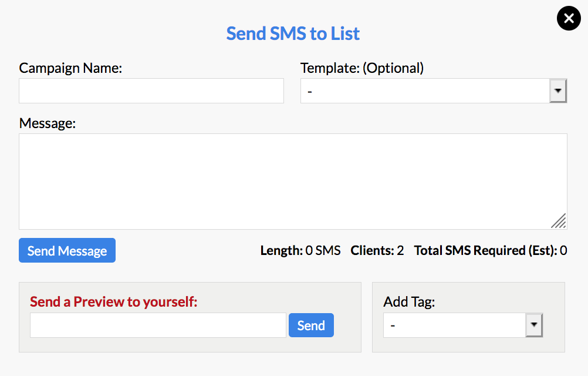Image resolution: width=588 pixels, height=376 pixels.
Task: Click the Add Tag label
Action: click(x=409, y=302)
